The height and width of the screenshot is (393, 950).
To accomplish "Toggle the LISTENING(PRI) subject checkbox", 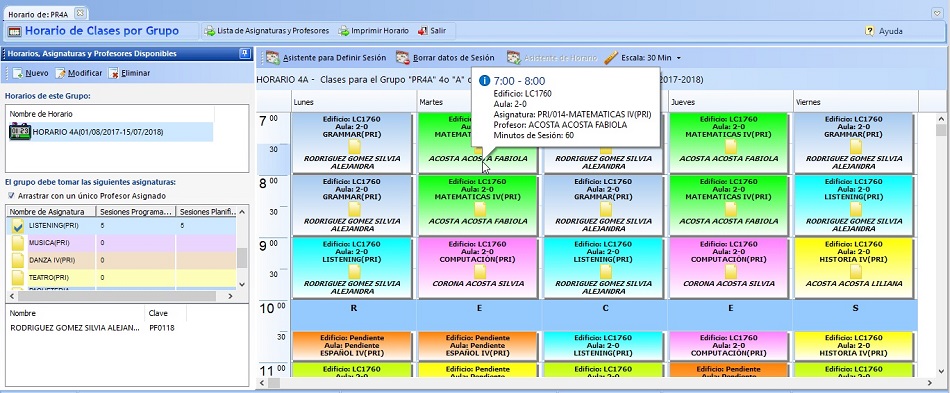I will point(18,226).
